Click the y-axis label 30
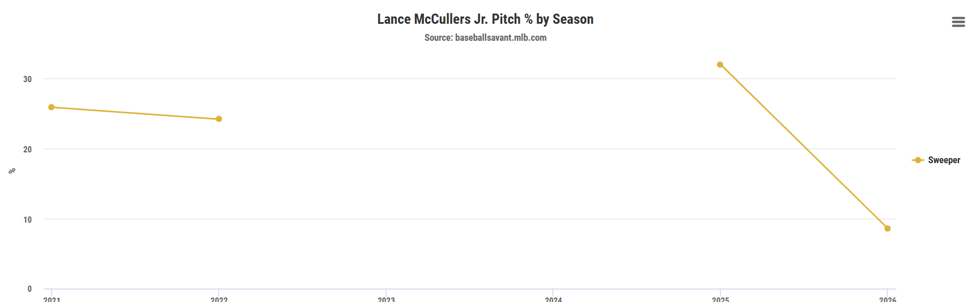Viewport: 980px width, 302px height. click(27, 79)
